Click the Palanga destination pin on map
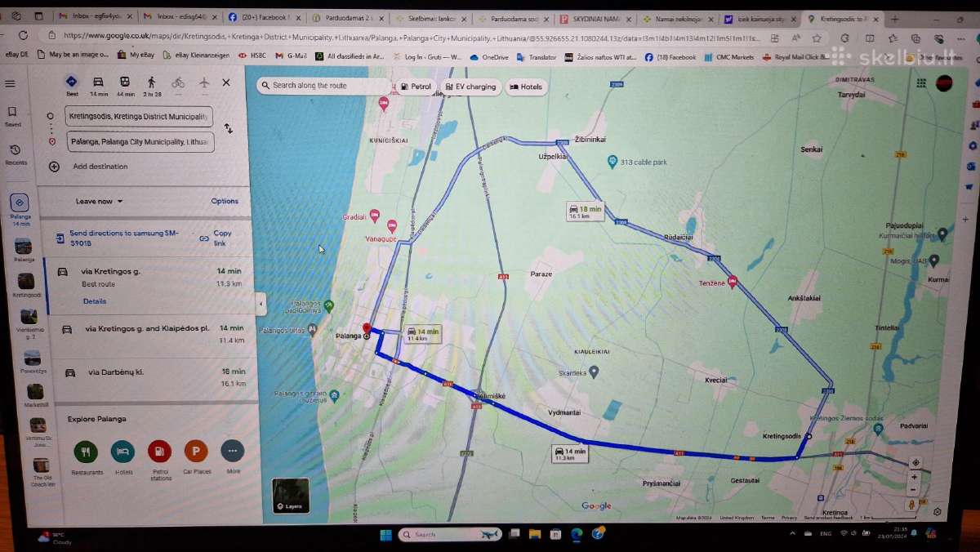The image size is (980, 552). [367, 329]
